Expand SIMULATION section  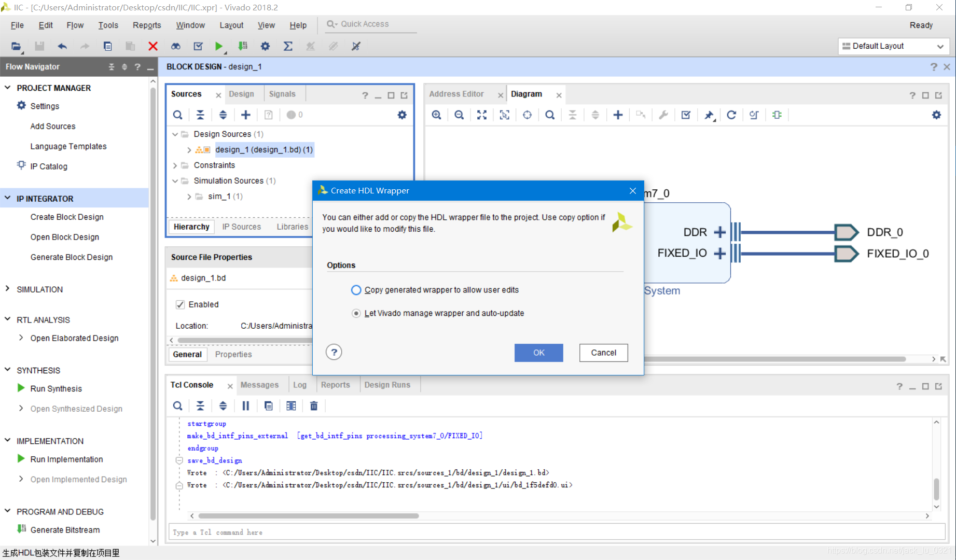8,289
